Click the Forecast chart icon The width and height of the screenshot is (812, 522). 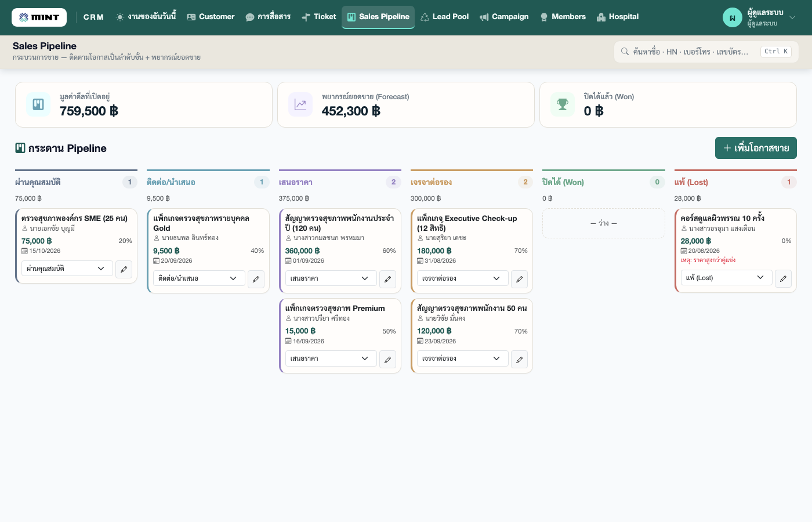click(x=300, y=104)
